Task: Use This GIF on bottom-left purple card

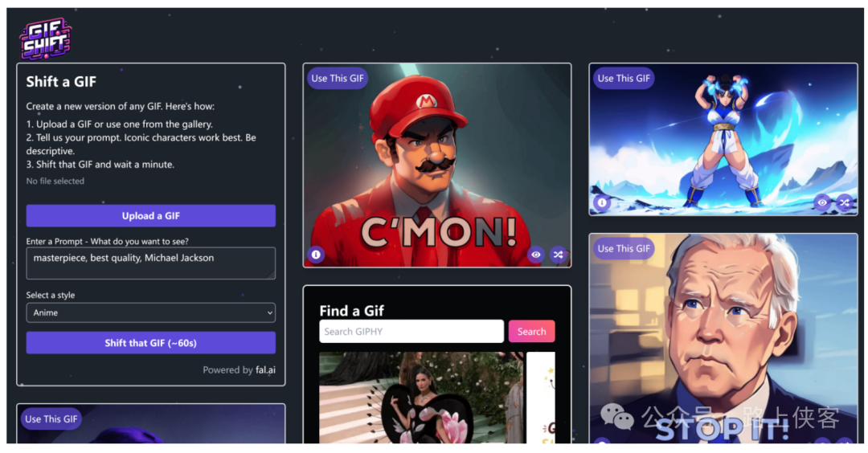Action: [x=51, y=418]
